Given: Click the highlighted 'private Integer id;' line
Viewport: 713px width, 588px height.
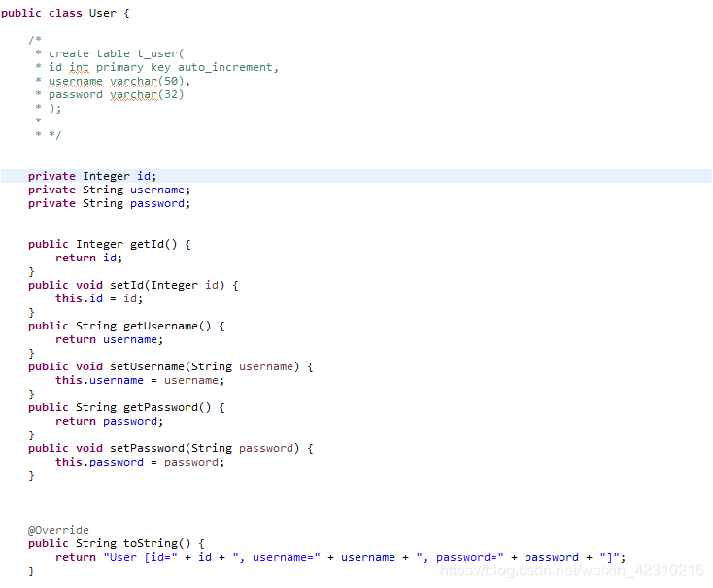Looking at the screenshot, I should pos(356,176).
